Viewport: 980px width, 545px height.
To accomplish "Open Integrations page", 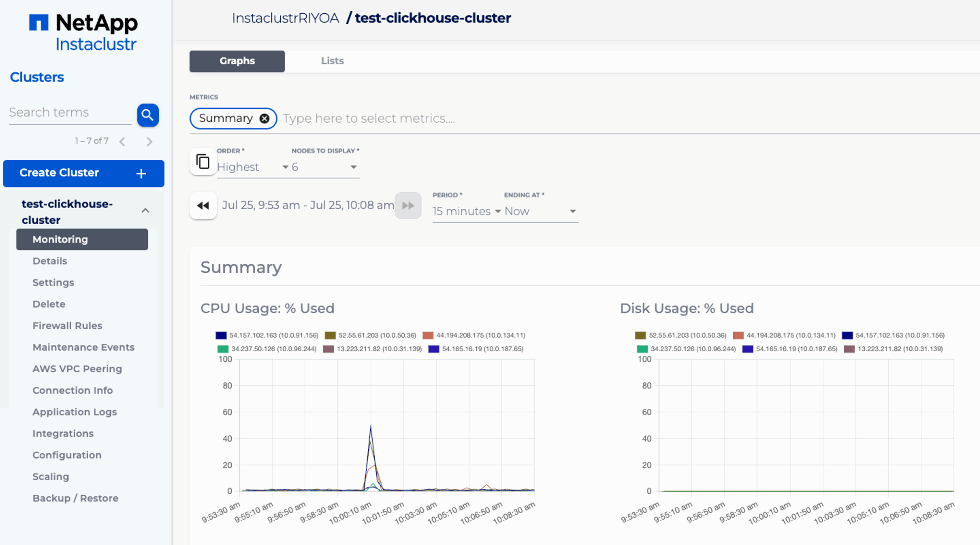I will click(63, 434).
